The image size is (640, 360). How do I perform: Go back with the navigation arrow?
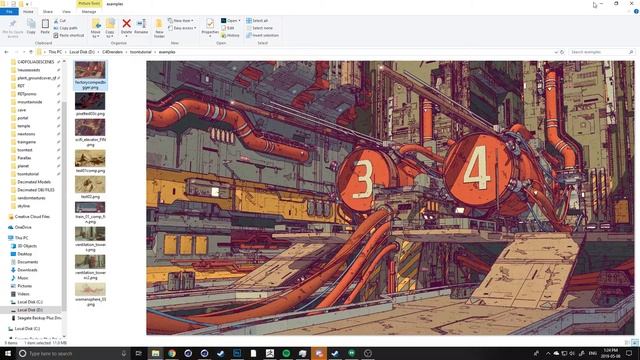[x=6, y=52]
